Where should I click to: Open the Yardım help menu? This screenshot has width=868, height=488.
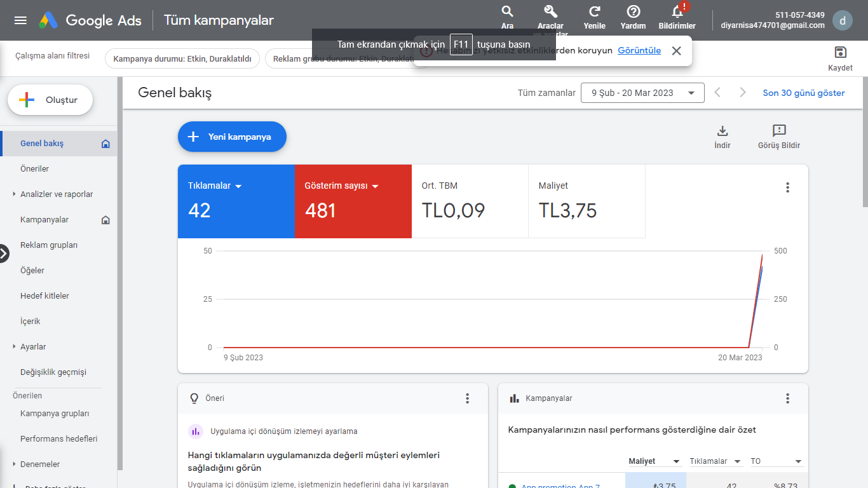click(633, 17)
